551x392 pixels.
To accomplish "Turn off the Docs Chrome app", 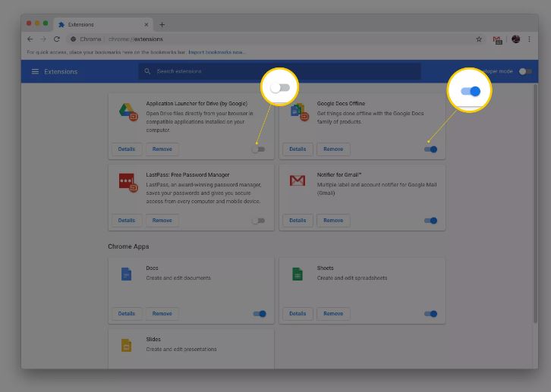I will [260, 314].
